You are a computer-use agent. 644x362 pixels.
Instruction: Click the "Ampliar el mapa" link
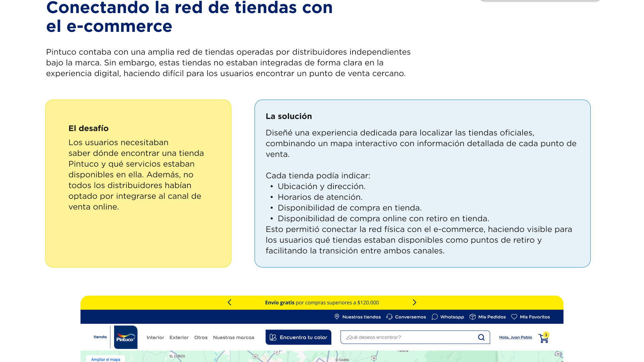106,359
